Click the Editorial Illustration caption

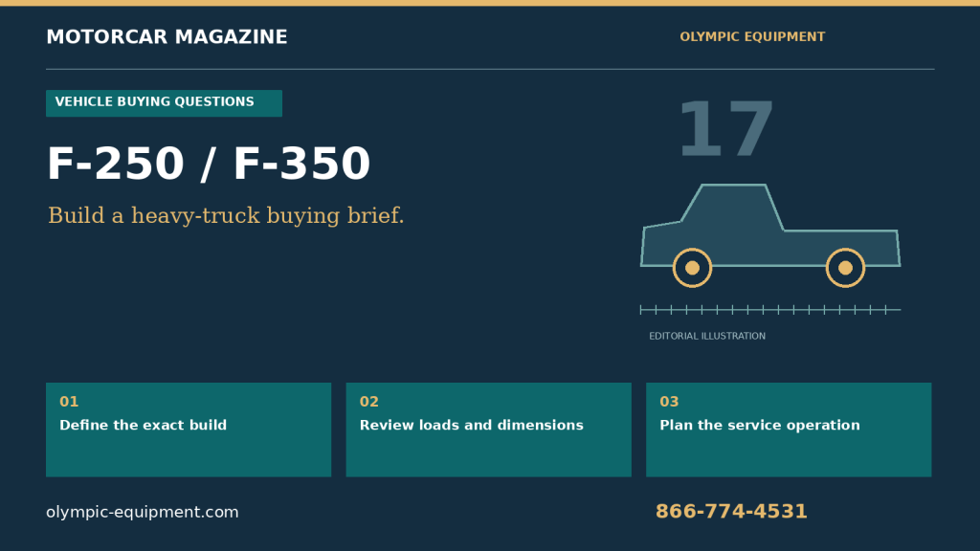(707, 336)
